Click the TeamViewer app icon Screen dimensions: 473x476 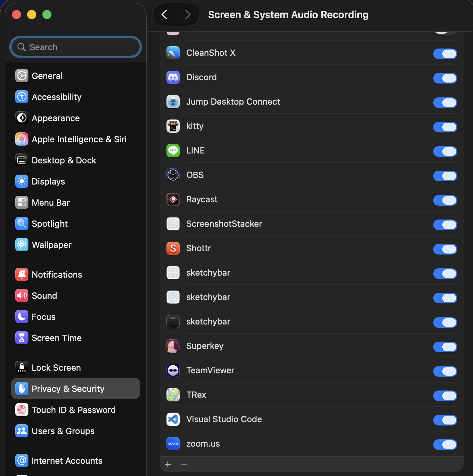click(173, 370)
